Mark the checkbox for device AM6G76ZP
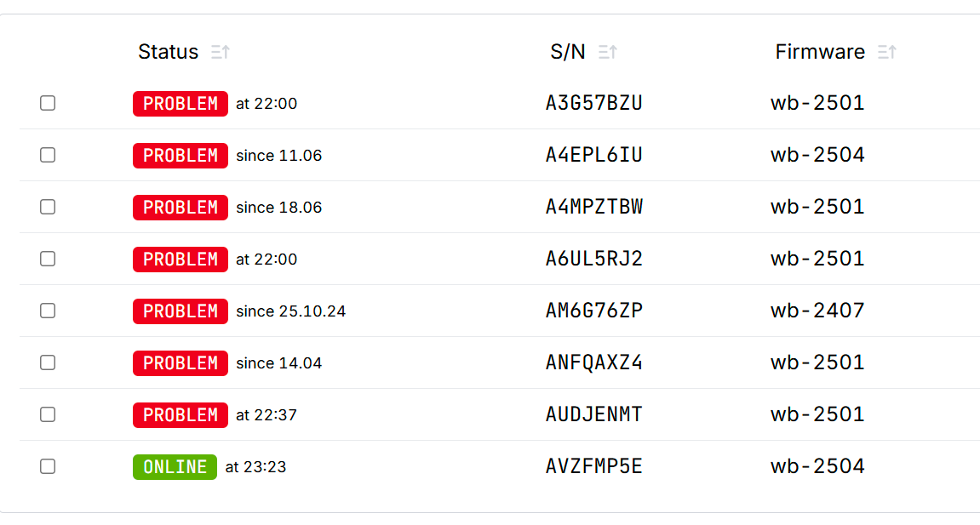Image resolution: width=980 pixels, height=525 pixels. (x=48, y=311)
